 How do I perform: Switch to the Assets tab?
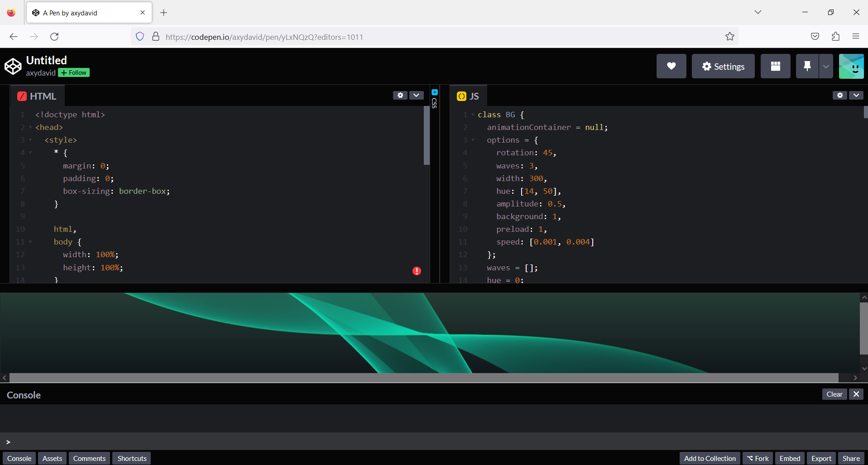point(52,458)
